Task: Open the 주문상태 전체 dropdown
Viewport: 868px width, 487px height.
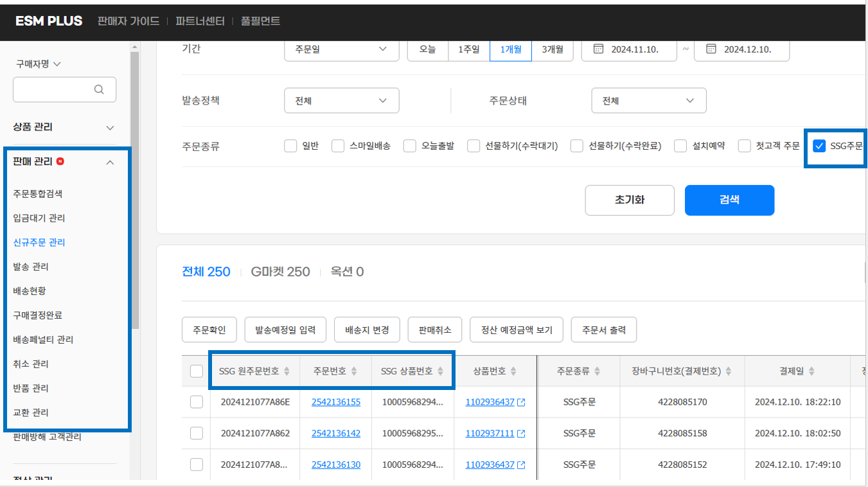Action: (649, 101)
